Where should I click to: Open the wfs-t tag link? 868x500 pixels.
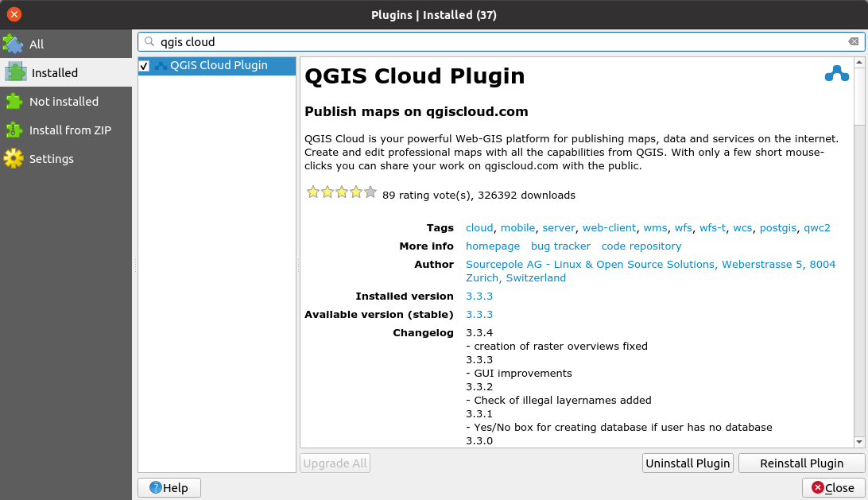(712, 227)
